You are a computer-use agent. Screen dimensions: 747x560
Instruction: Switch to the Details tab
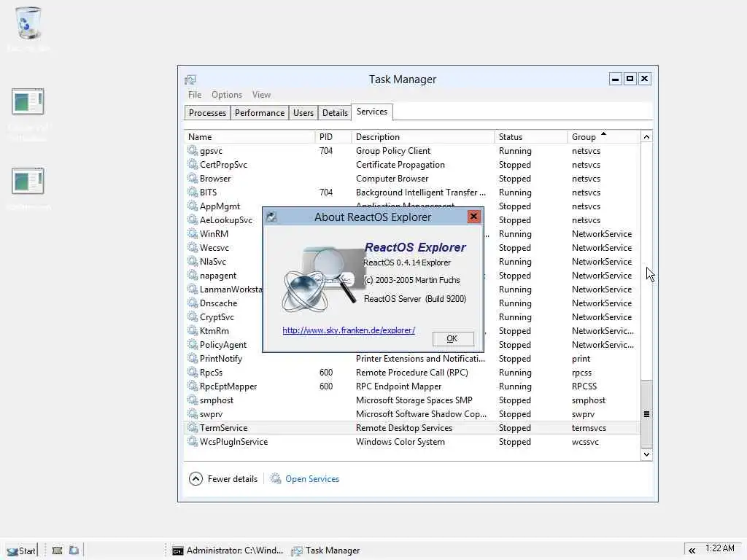335,113
